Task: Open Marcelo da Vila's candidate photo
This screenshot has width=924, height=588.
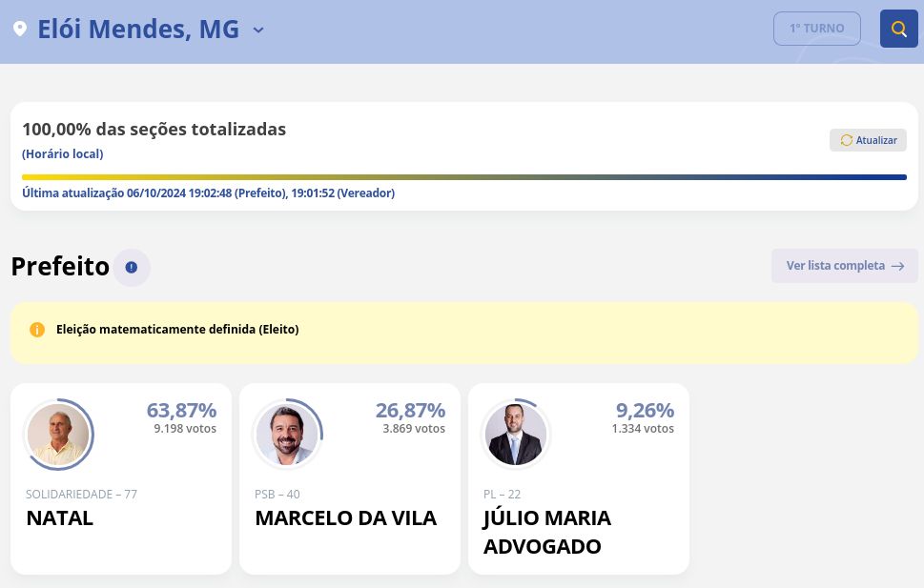Action: pyautogui.click(x=287, y=435)
